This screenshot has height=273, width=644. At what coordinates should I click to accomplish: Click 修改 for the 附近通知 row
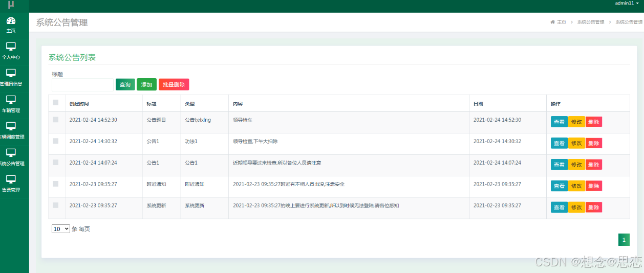pyautogui.click(x=576, y=186)
